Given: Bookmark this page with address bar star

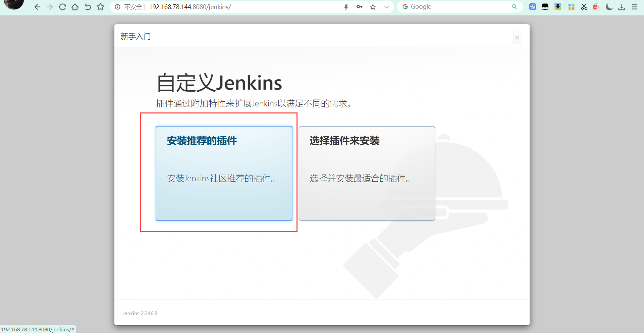Looking at the screenshot, I should 373,7.
